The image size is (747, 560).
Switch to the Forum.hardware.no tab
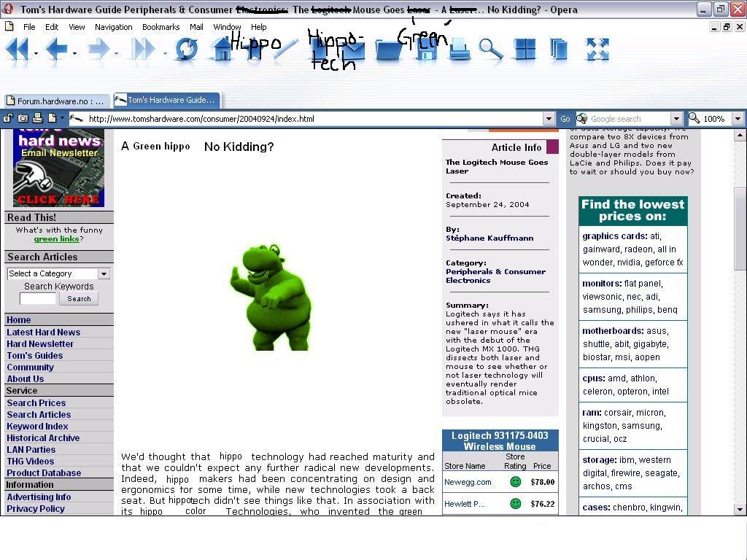pos(57,101)
